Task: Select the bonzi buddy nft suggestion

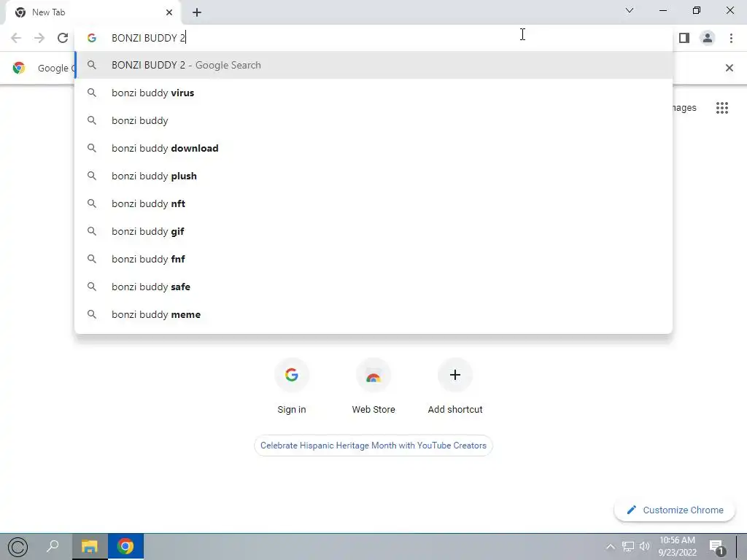Action: tap(373, 203)
